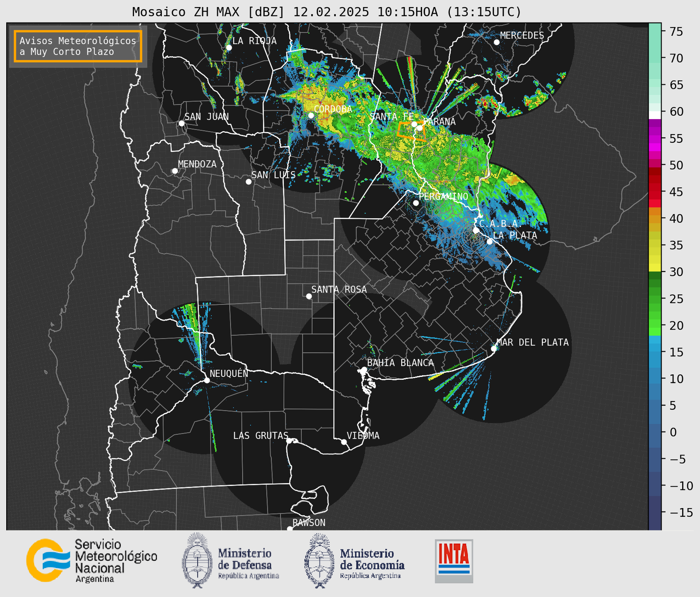Click the colorbar label 50
Image resolution: width=700 pixels, height=597 pixels.
[x=677, y=165]
